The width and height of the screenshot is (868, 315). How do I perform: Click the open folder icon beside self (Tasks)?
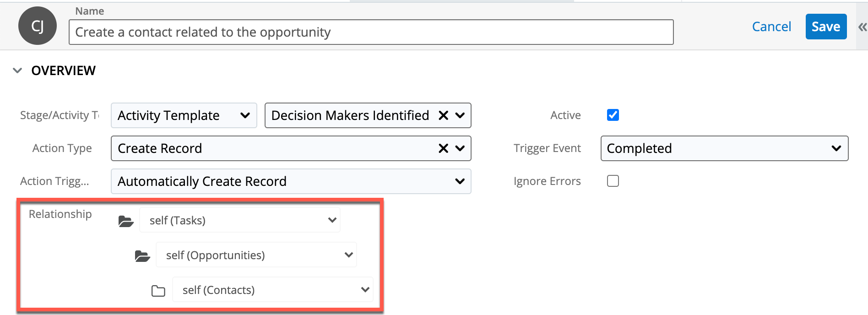click(126, 221)
